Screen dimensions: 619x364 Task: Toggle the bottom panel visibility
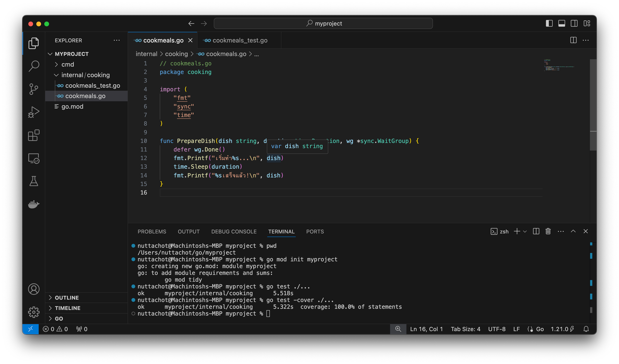point(561,23)
